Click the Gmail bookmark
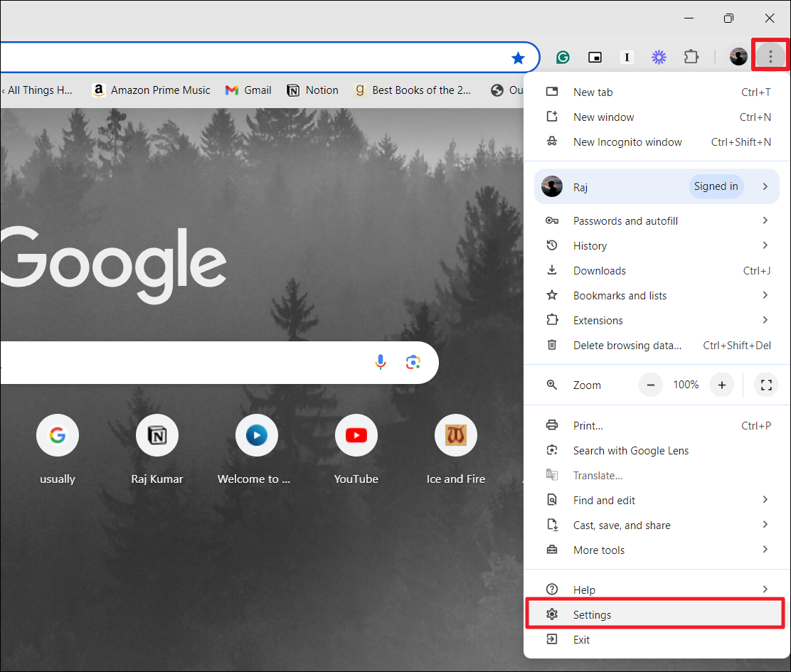 pyautogui.click(x=249, y=90)
